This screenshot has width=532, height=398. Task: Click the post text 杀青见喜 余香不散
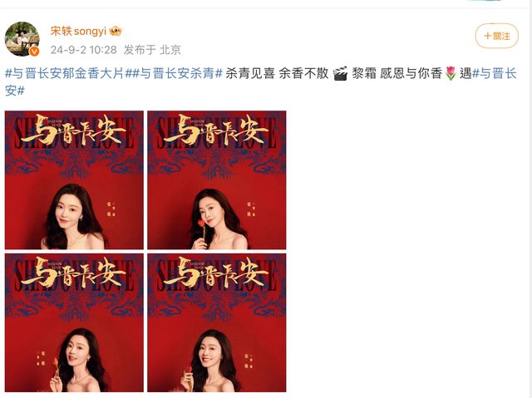(277, 73)
